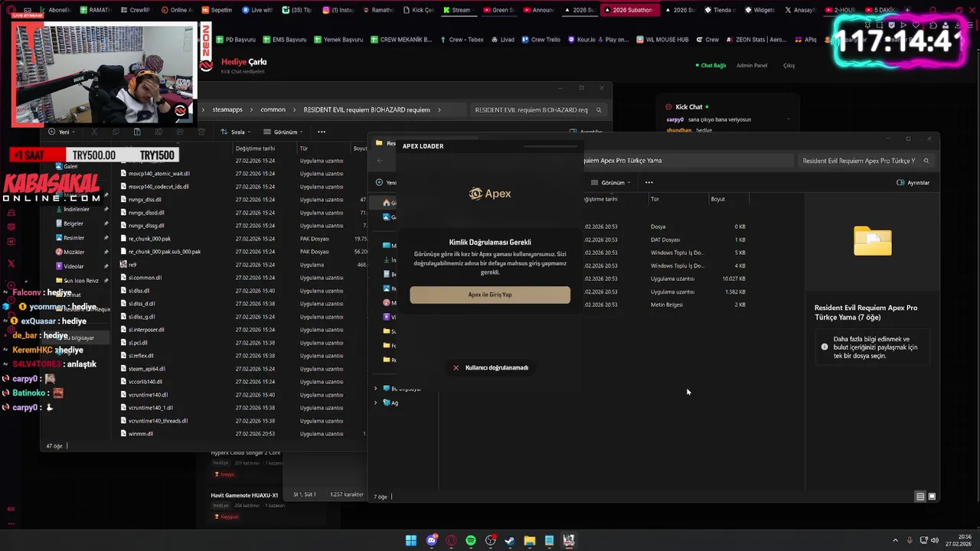Click home icon in front Explorer navigation pane
This screenshot has width=980, height=551.
386,203
